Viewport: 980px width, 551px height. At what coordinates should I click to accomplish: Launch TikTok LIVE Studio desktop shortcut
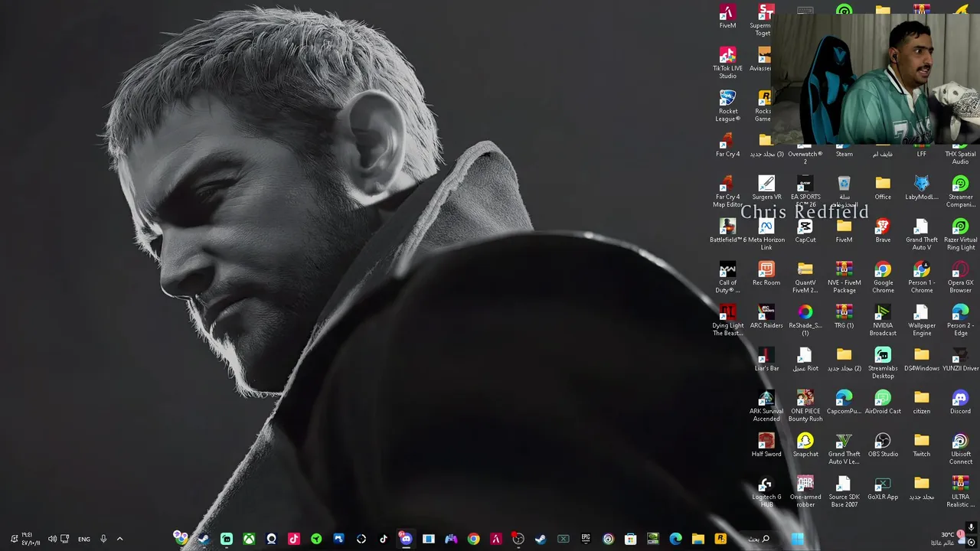(727, 63)
